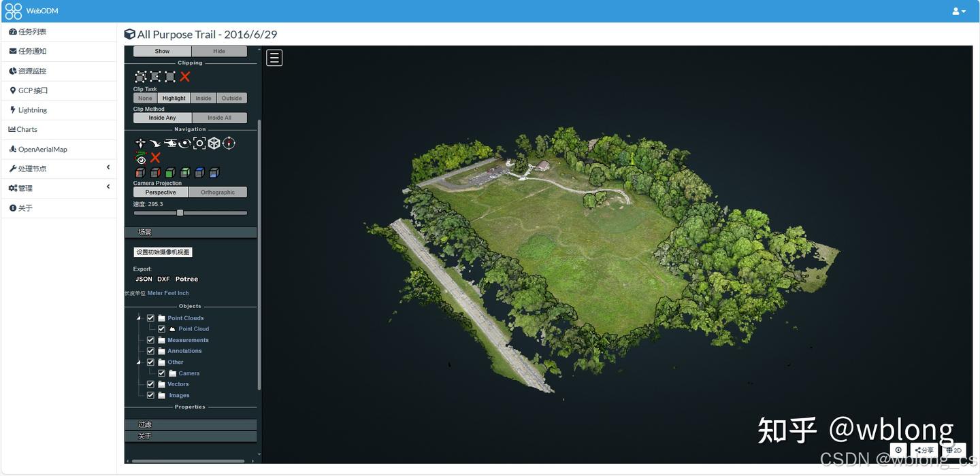Click the Hide button at panel top
980x476 pixels.
tap(218, 51)
